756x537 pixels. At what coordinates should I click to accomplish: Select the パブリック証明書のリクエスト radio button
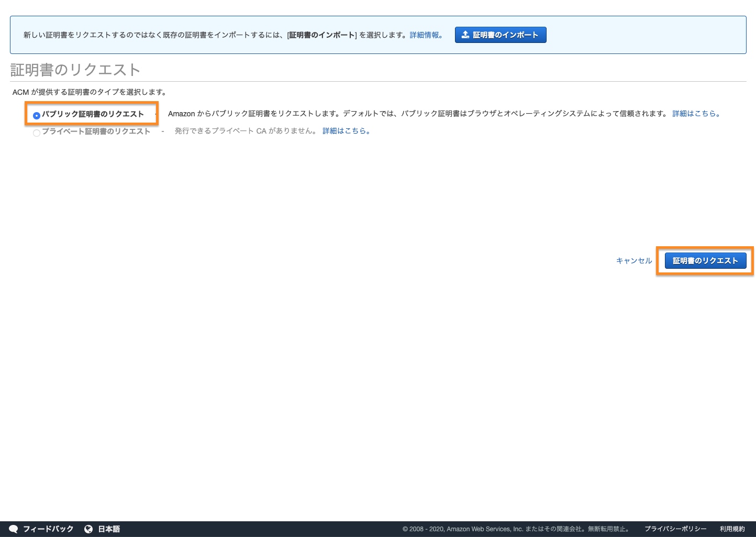point(37,115)
